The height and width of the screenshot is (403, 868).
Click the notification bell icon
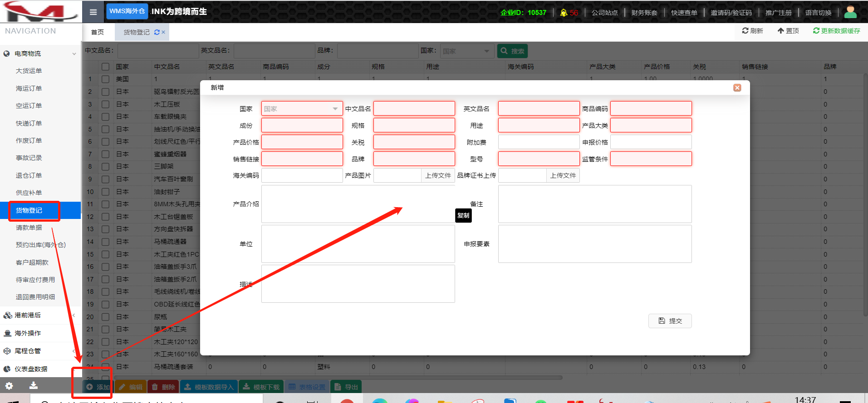(x=564, y=13)
